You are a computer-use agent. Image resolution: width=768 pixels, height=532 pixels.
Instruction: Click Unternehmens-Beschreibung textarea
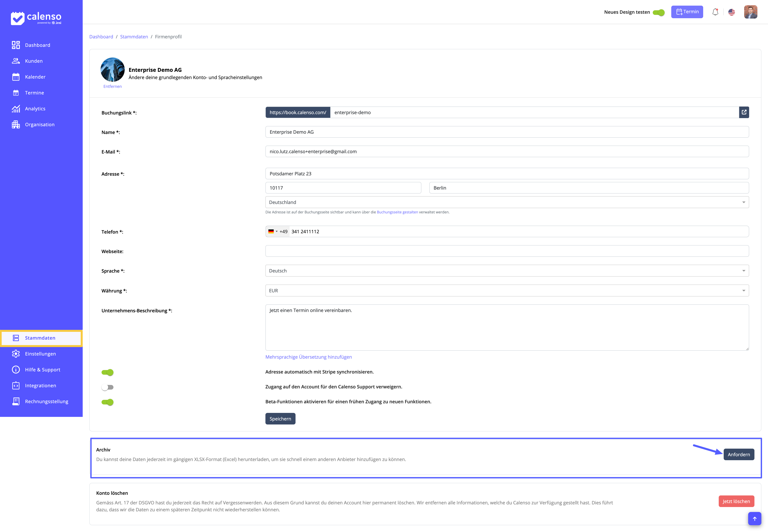coord(507,328)
